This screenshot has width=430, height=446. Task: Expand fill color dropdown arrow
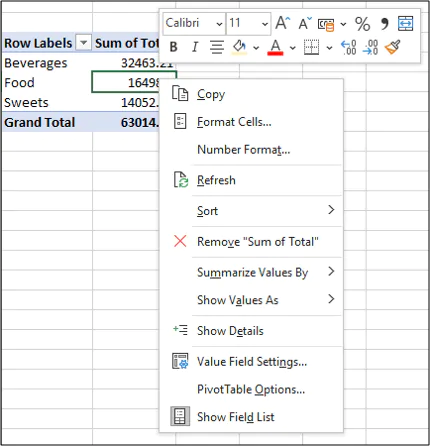tap(256, 48)
